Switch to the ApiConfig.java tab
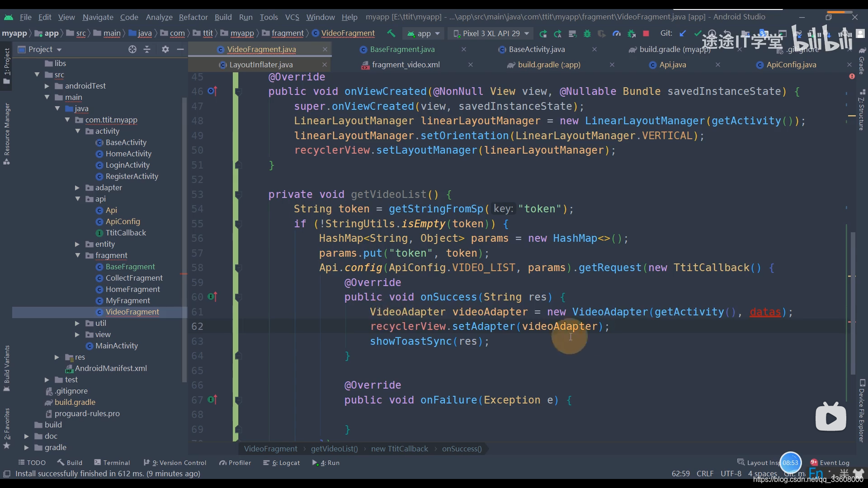 tap(791, 65)
